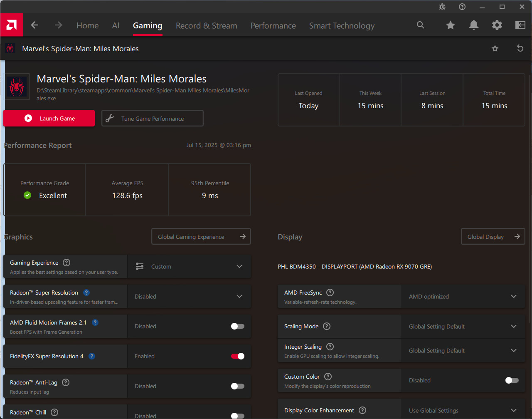Show help for Custom Color
The height and width of the screenshot is (419, 532).
(328, 377)
